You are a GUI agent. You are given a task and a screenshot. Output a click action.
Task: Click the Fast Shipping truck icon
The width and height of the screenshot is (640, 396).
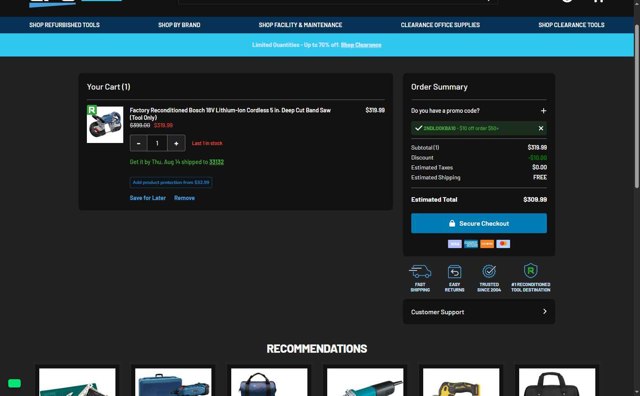[x=420, y=271]
